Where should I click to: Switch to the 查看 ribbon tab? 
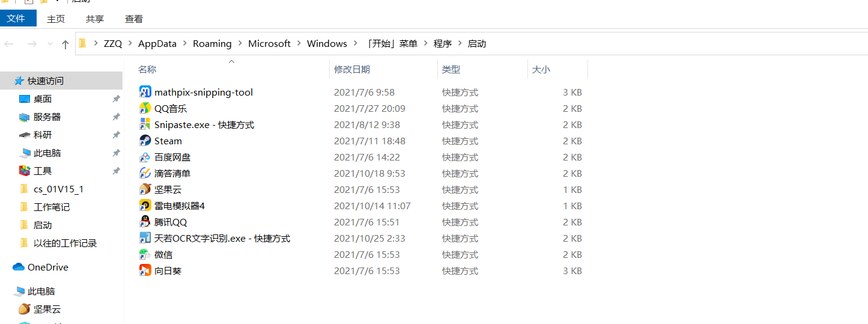134,19
